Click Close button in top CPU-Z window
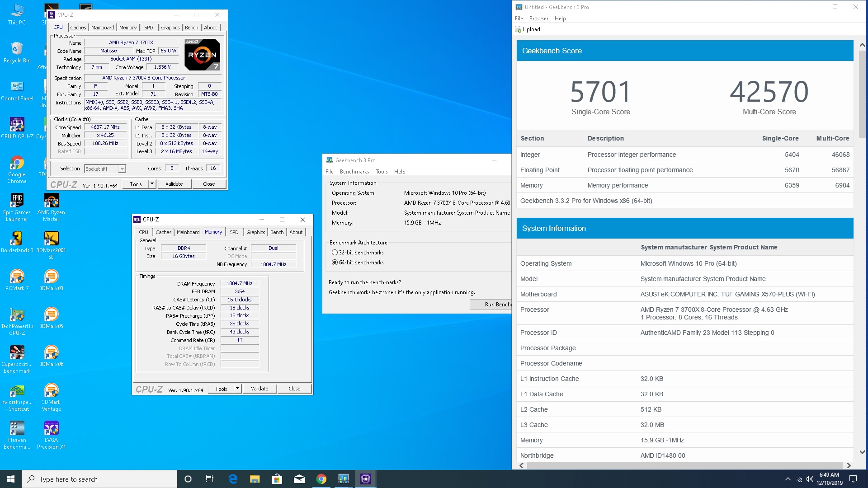 pyautogui.click(x=209, y=184)
